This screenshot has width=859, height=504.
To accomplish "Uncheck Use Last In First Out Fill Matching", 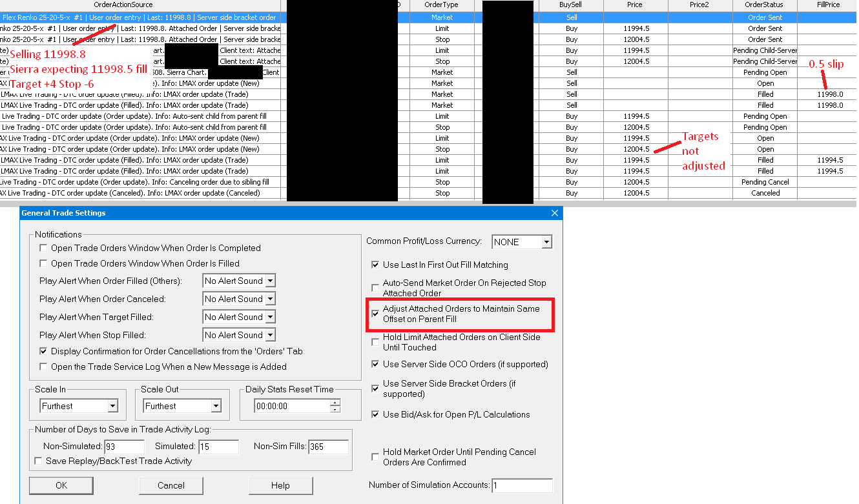I will (375, 265).
